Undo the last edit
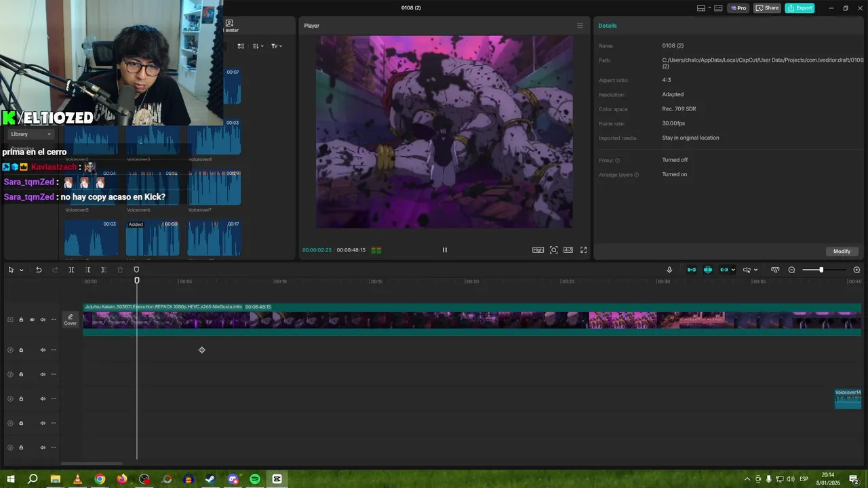 (x=39, y=270)
